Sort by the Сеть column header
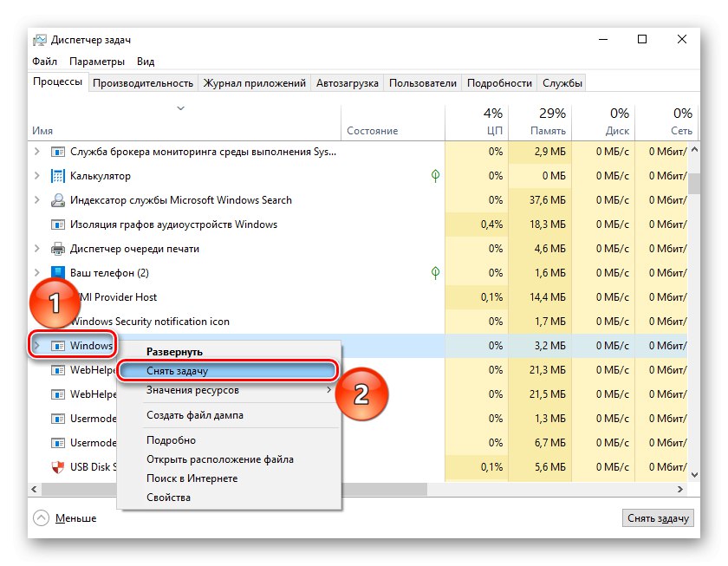The width and height of the screenshot is (728, 566). [x=667, y=121]
